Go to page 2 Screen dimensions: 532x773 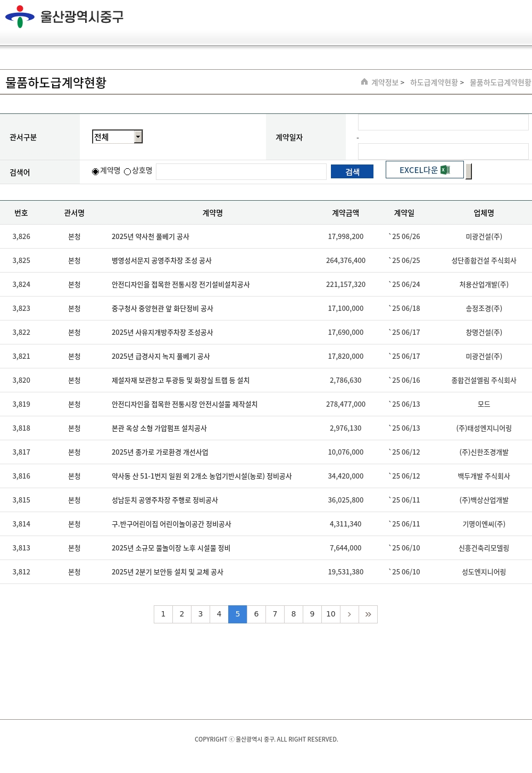point(182,614)
